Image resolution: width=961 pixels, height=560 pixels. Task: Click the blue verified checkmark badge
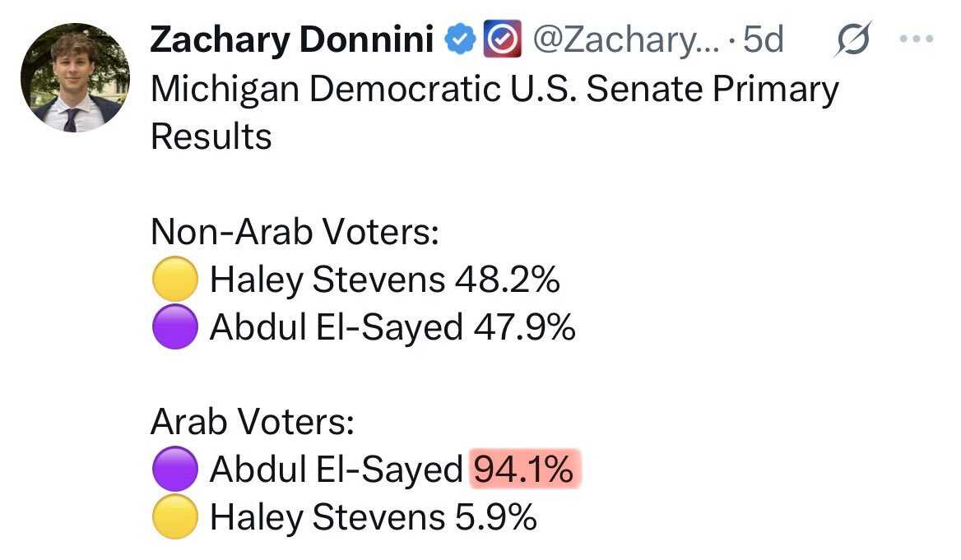click(x=460, y=39)
